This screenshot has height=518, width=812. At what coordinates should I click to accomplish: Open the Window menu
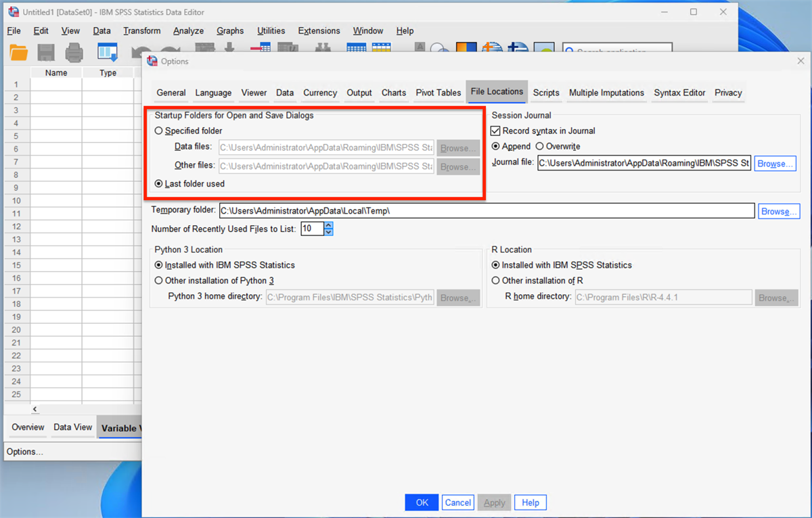pos(368,30)
